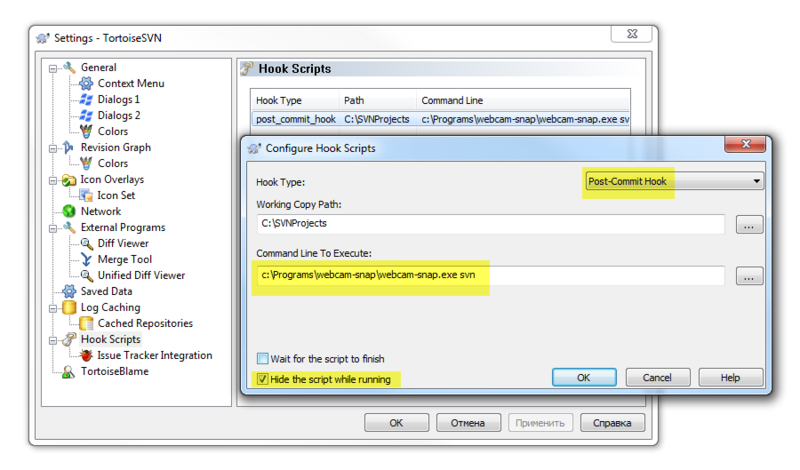Click the Saved Data gear icon
This screenshot has height=470, width=800.
[x=69, y=291]
